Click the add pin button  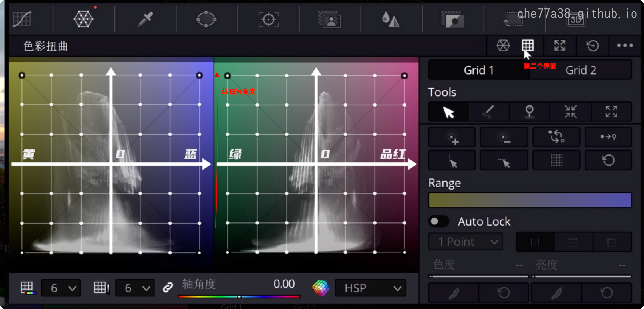(452, 137)
